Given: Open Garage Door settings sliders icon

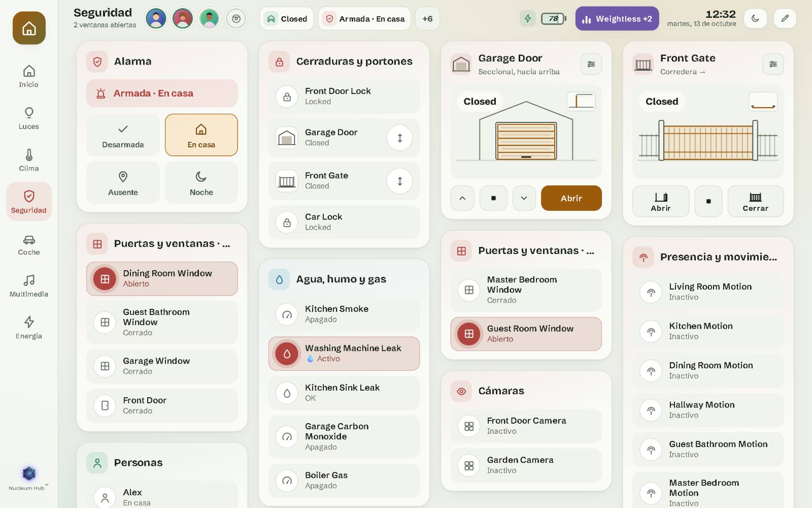Looking at the screenshot, I should (591, 64).
